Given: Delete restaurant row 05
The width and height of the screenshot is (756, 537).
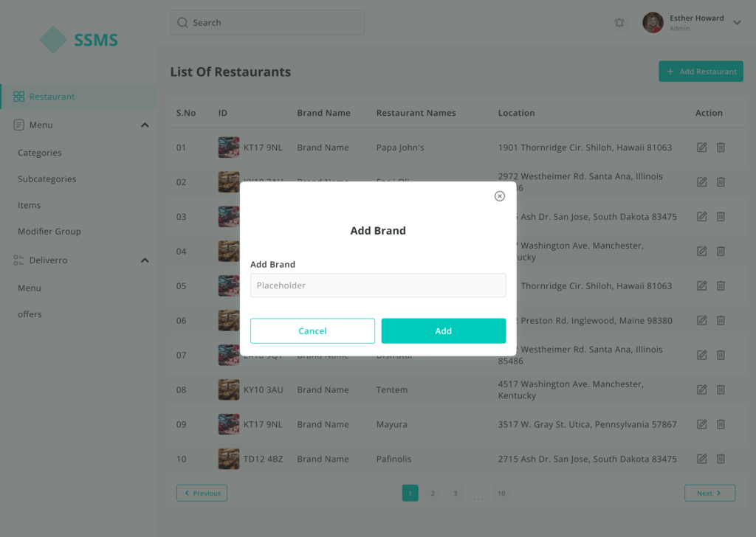Looking at the screenshot, I should click(x=721, y=286).
